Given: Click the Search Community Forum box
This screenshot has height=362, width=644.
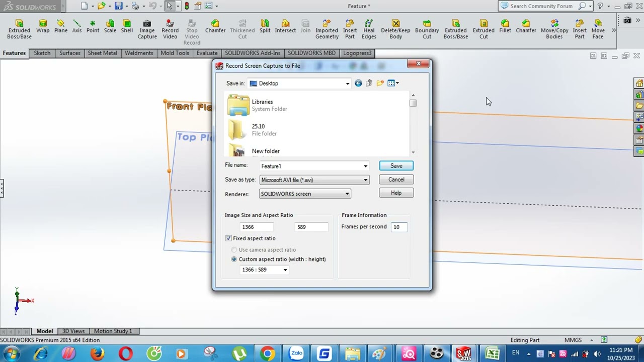Looking at the screenshot, I should pos(541,6).
